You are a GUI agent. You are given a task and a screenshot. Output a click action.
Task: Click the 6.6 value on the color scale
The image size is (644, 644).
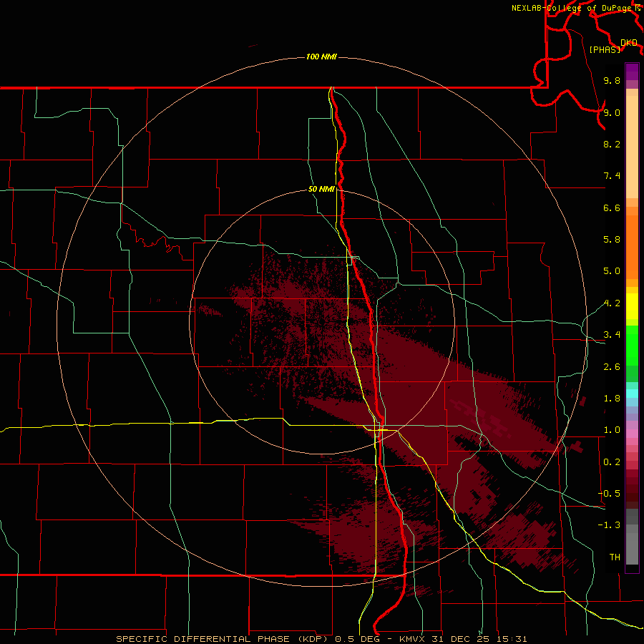tap(612, 208)
